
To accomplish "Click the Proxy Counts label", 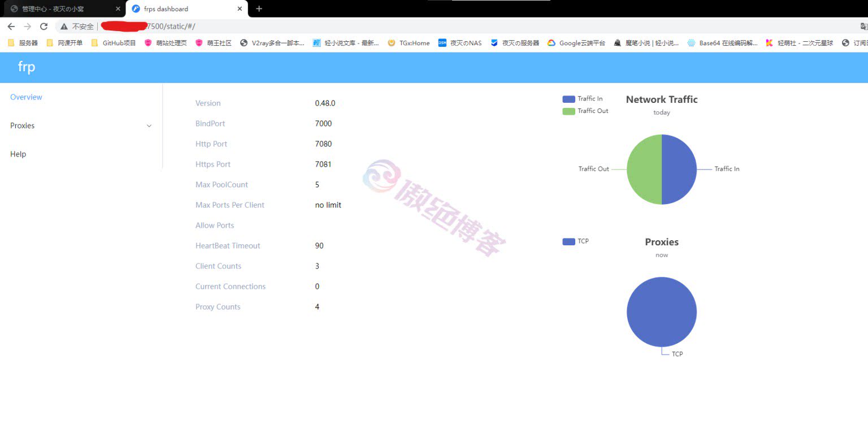I will click(x=218, y=306).
